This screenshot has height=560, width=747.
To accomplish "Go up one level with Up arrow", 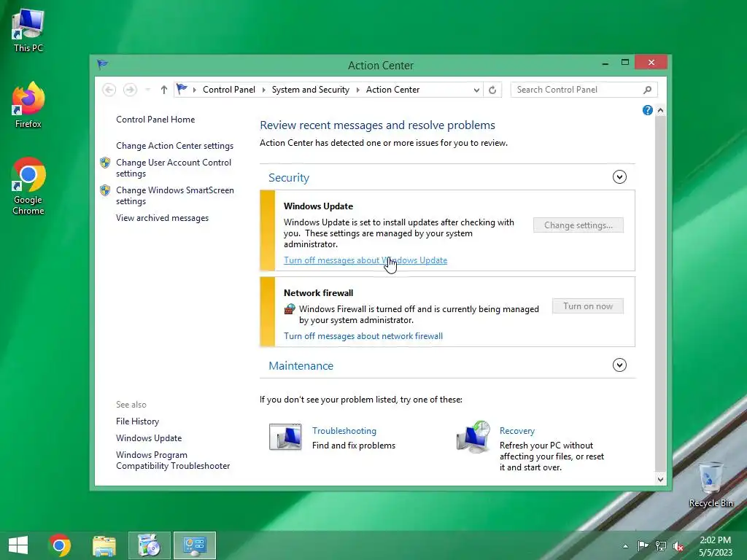I will [164, 90].
